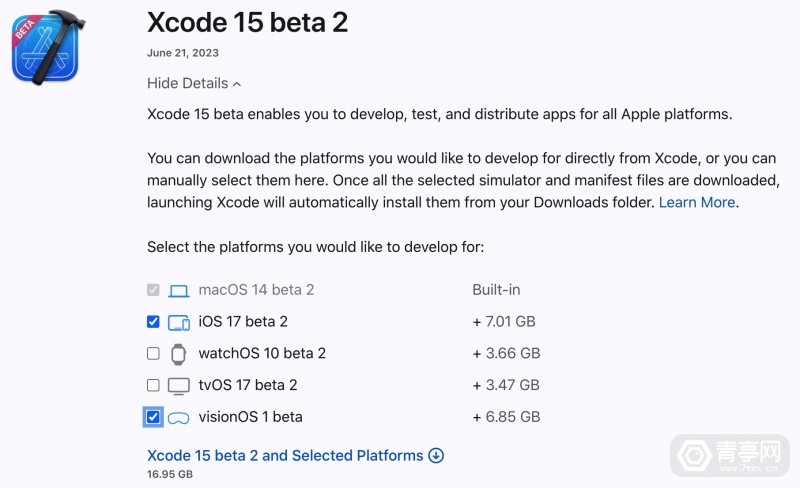Click the iOS devices platform icon
800x488 pixels.
coord(178,322)
